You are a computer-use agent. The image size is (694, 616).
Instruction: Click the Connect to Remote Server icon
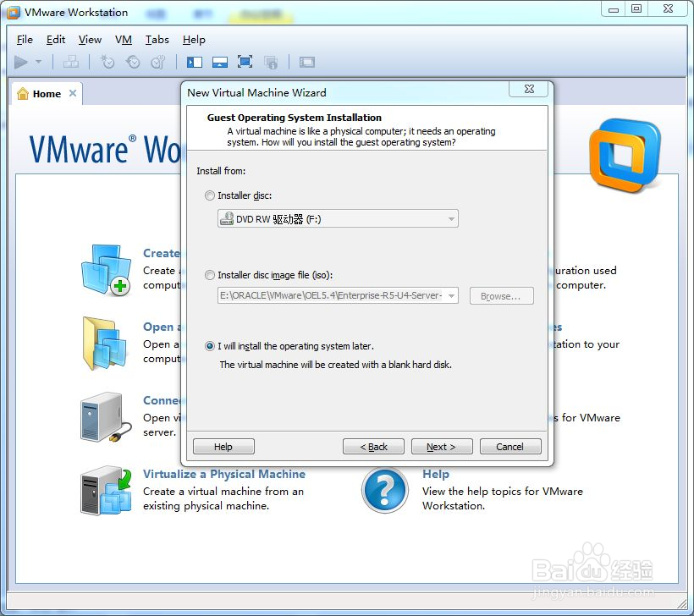coord(106,417)
